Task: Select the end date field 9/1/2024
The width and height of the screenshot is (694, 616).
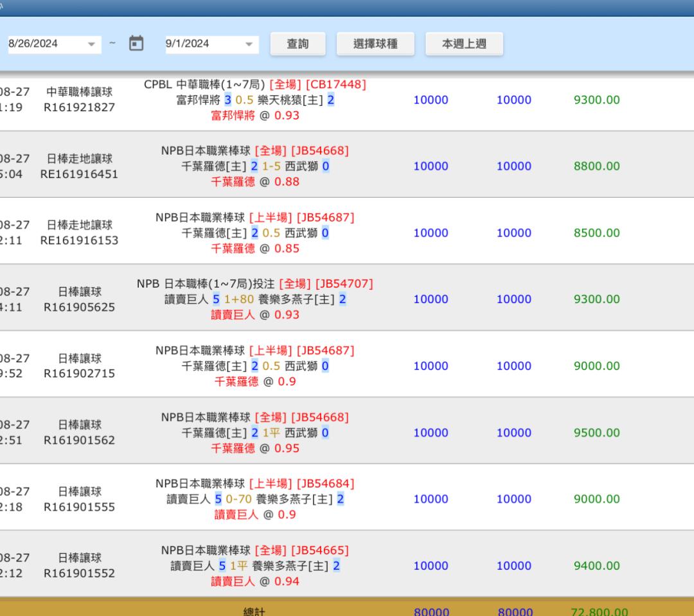Action: point(212,44)
